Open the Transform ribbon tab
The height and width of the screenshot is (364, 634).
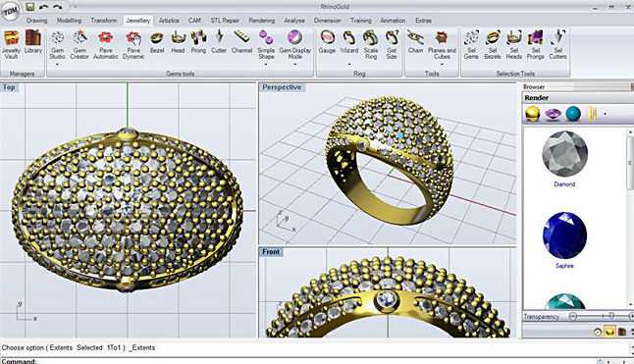tap(104, 21)
